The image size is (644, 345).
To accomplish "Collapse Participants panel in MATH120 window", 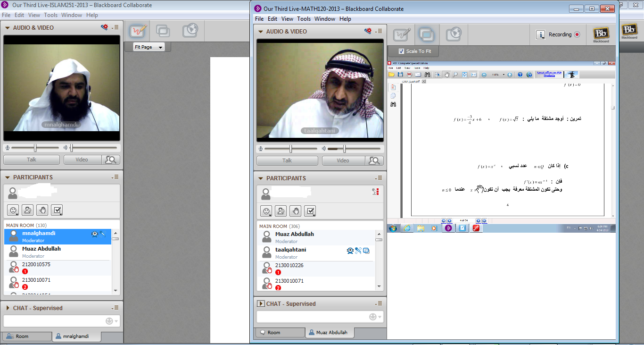I will point(260,178).
